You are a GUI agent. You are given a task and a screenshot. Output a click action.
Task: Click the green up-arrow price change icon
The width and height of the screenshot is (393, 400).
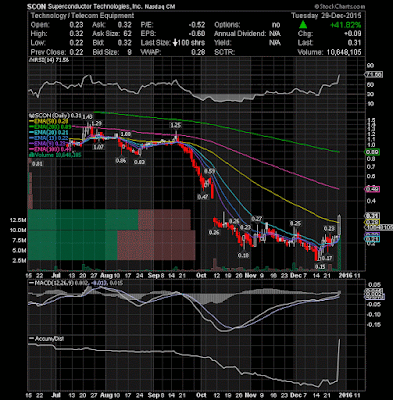303,24
